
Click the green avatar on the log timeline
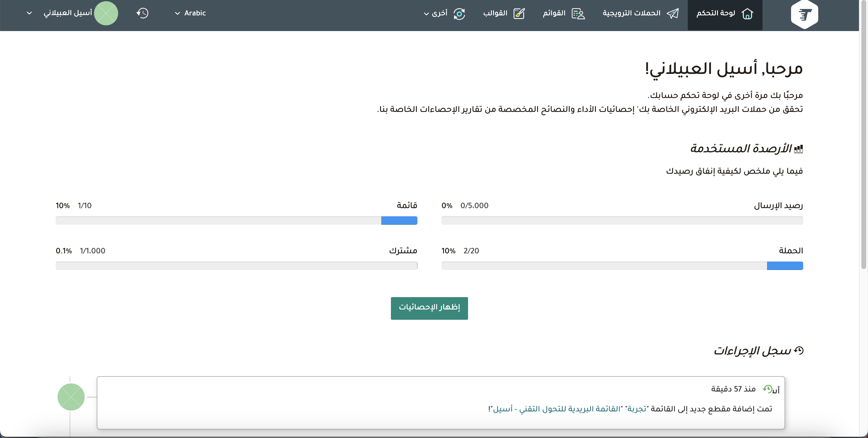71,397
